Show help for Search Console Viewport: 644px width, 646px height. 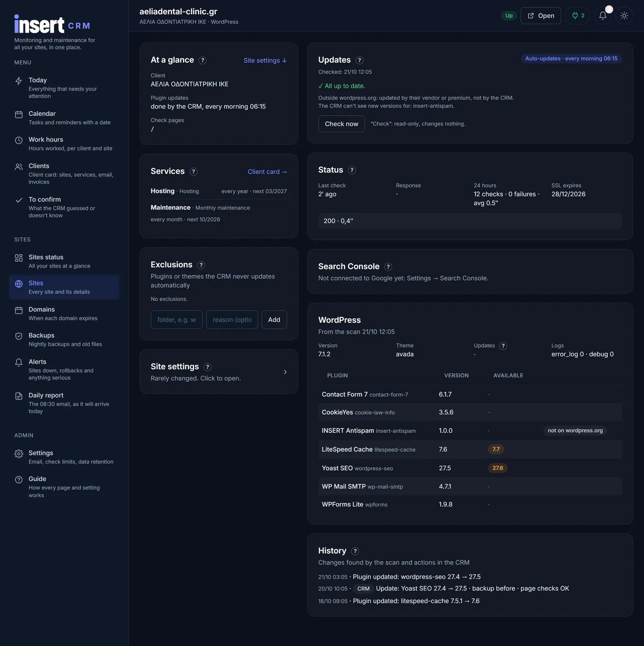(388, 267)
